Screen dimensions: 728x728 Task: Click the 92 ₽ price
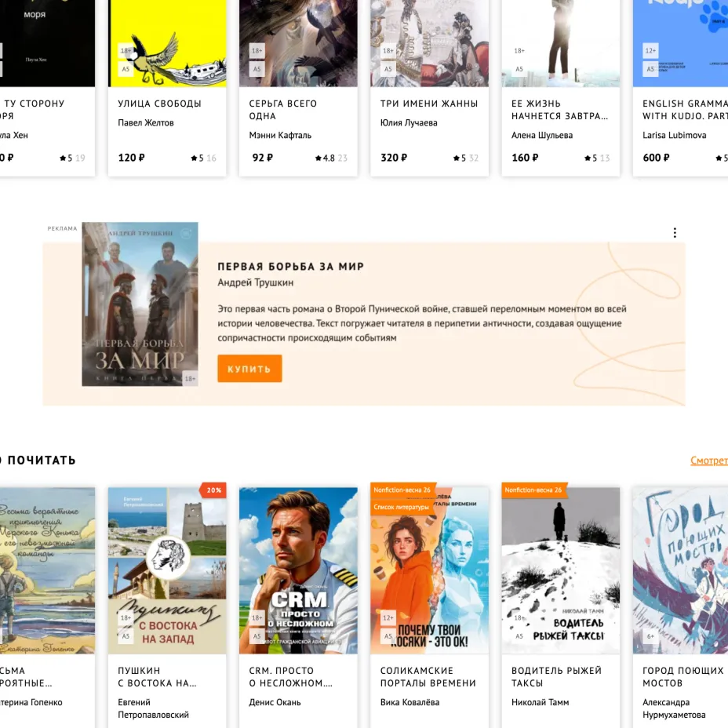pyautogui.click(x=262, y=158)
